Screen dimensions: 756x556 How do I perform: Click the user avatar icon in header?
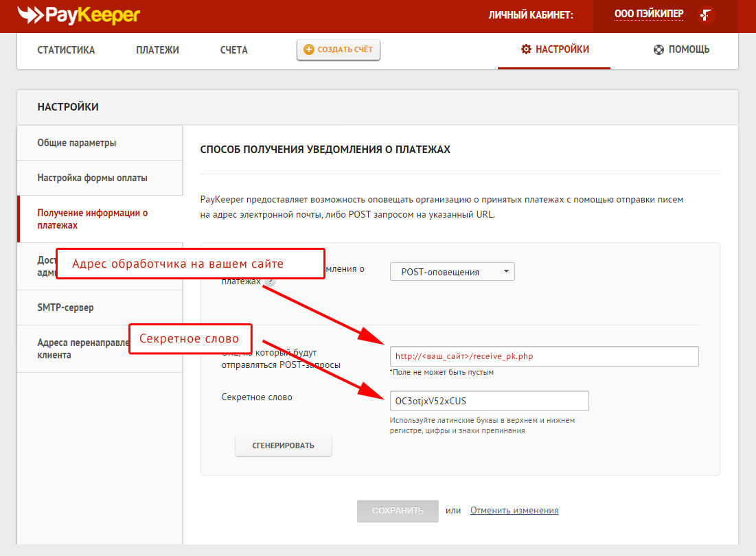(706, 15)
